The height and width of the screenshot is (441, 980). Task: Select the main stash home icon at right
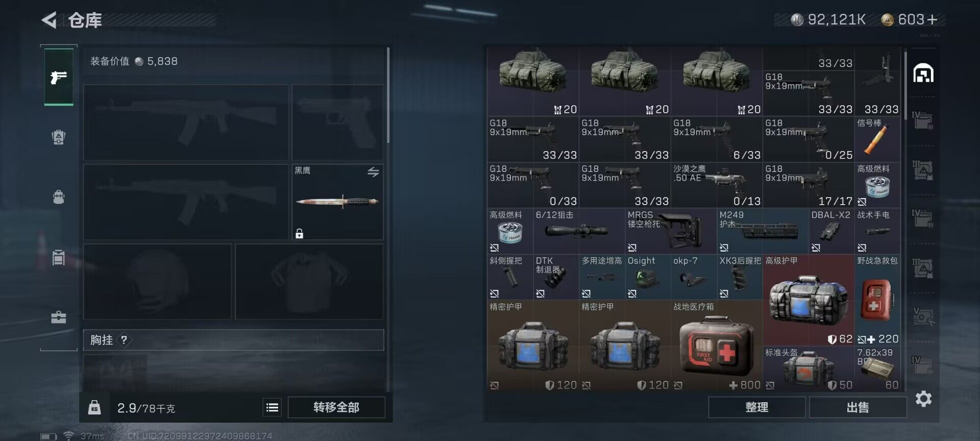click(923, 73)
